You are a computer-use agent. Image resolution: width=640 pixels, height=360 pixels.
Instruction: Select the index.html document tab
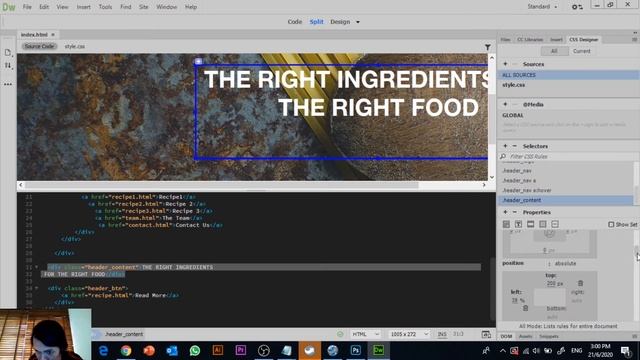pyautogui.click(x=34, y=35)
